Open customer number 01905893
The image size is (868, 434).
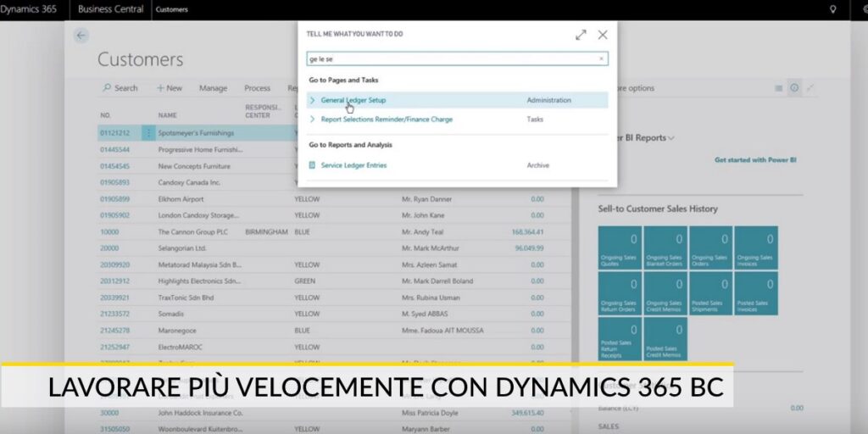point(114,182)
